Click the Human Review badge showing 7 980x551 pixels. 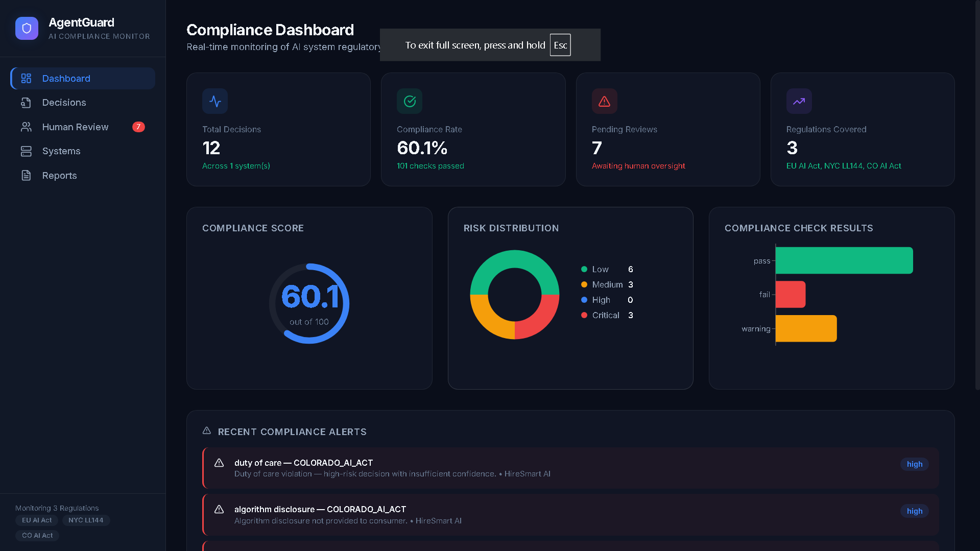[x=138, y=127]
